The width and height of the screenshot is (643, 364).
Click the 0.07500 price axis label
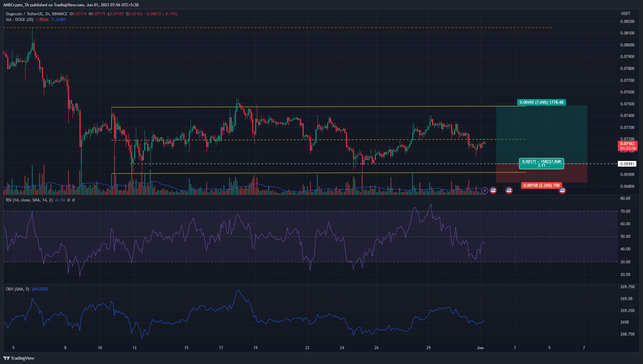click(627, 104)
